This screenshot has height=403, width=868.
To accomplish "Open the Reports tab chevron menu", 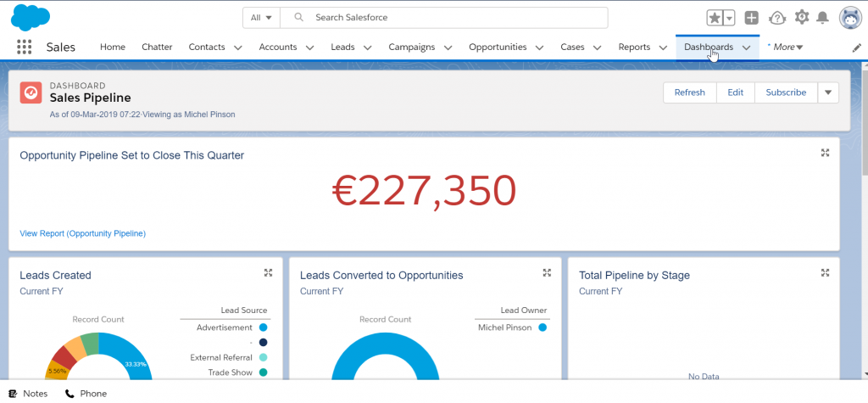I will (663, 48).
